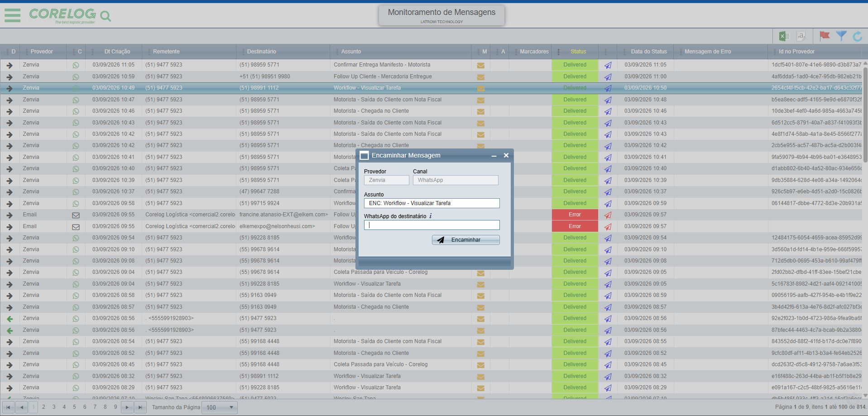
Task: Click the WhatsApp do destinatário input field
Action: 432,225
